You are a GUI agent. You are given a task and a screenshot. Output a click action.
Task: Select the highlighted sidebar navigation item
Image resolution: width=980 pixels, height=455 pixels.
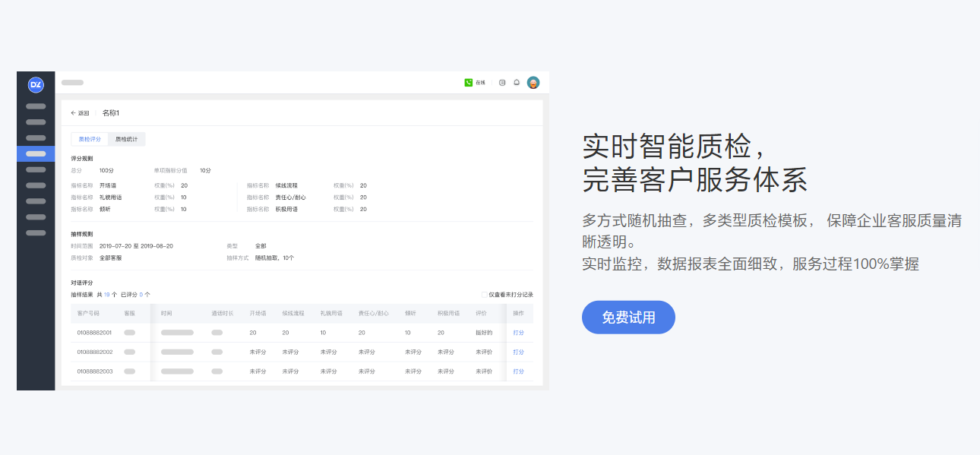[35, 154]
